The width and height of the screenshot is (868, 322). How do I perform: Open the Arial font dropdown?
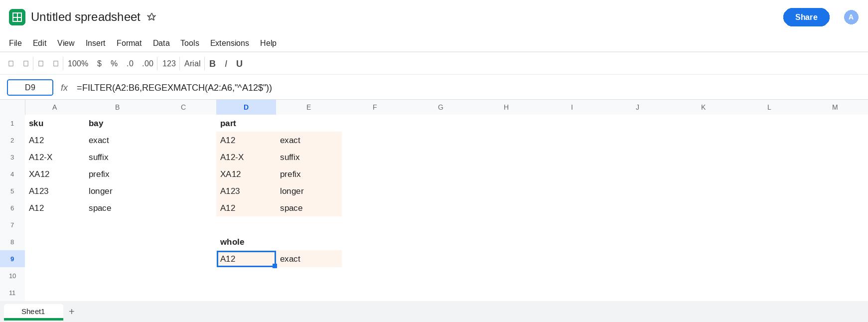tap(192, 63)
